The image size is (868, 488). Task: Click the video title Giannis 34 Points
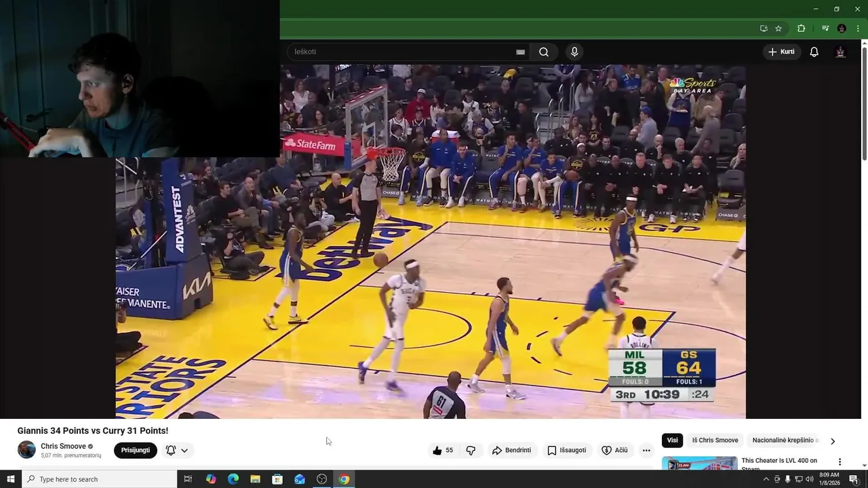(93, 430)
